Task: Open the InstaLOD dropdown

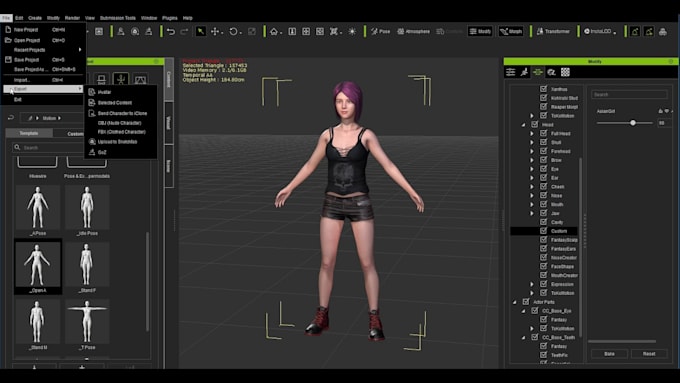Action: tap(600, 32)
